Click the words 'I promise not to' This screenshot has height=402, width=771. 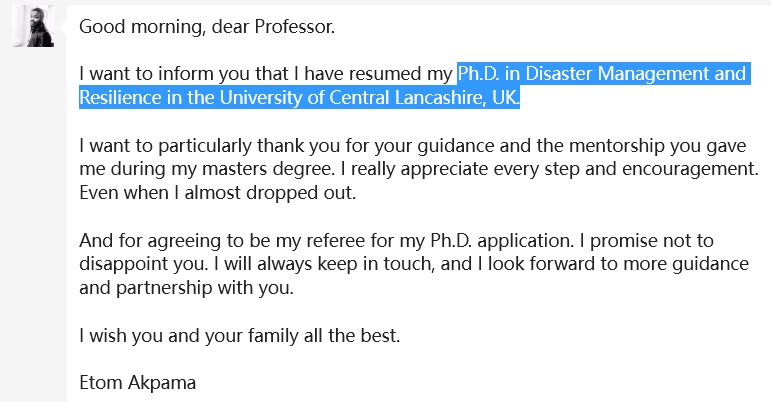tap(647, 241)
